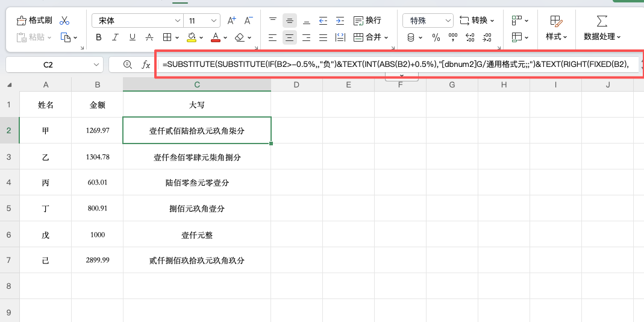
Task: Apply the red font color
Action: click(x=216, y=37)
